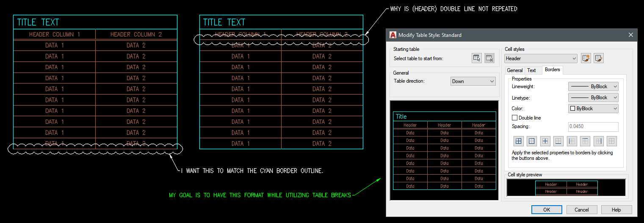Open the Cell styles Header dropdown
The height and width of the screenshot is (223, 644).
click(x=541, y=59)
